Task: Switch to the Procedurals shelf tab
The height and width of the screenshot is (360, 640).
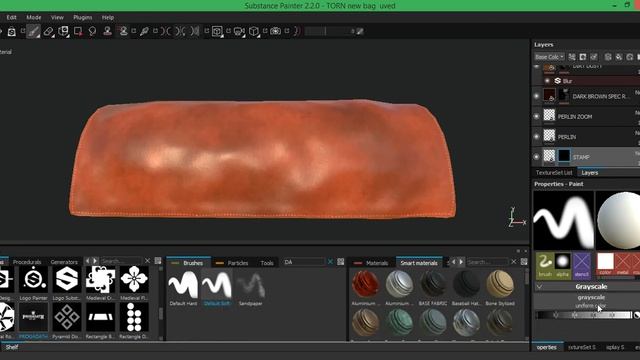Action: coord(27,262)
